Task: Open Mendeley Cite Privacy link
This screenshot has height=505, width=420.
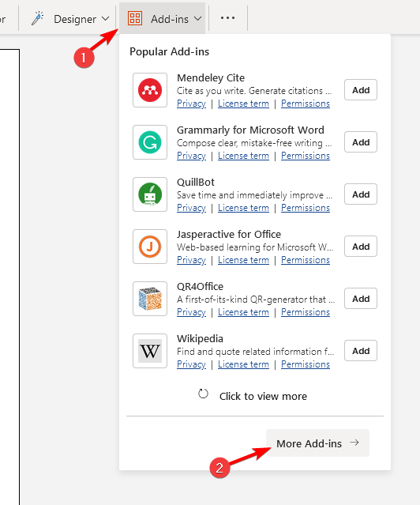Action: click(191, 104)
